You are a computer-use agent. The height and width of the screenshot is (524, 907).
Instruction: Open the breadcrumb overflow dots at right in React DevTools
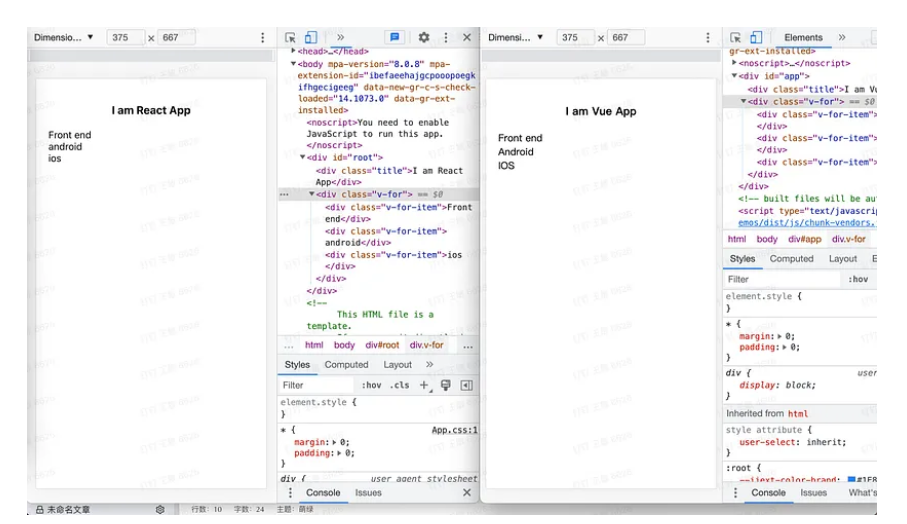point(468,346)
